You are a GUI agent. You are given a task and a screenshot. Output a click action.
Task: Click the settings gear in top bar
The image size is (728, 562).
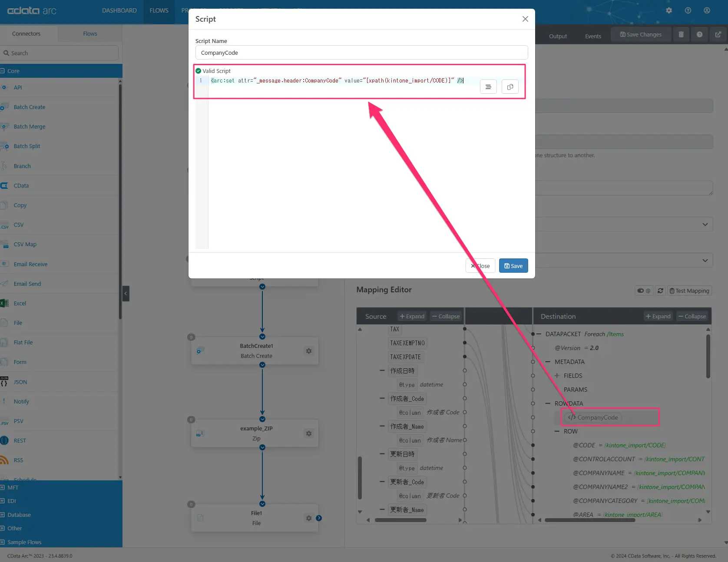point(669,10)
